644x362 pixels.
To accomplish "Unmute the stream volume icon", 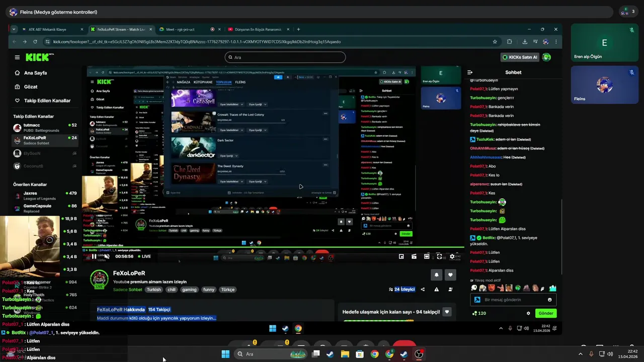I will click(106, 256).
